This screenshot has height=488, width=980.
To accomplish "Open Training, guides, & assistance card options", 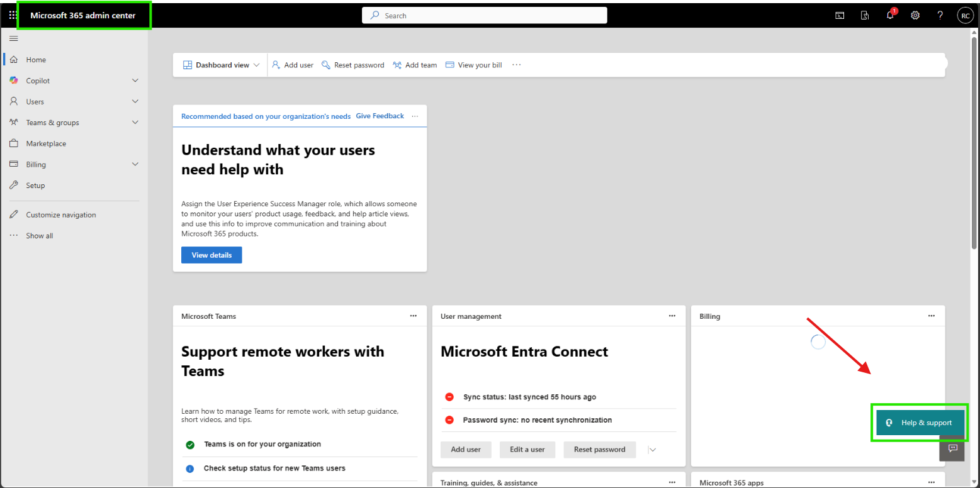I will pyautogui.click(x=672, y=482).
